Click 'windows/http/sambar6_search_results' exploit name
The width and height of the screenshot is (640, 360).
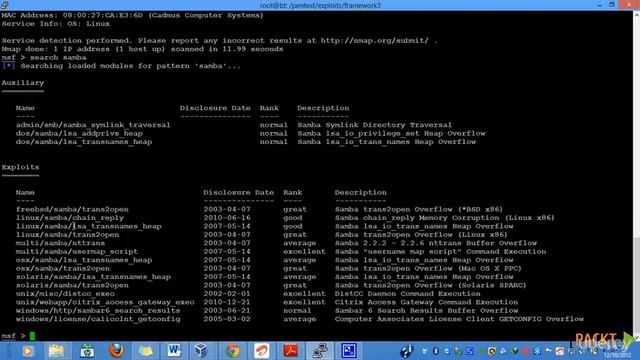[98, 311]
